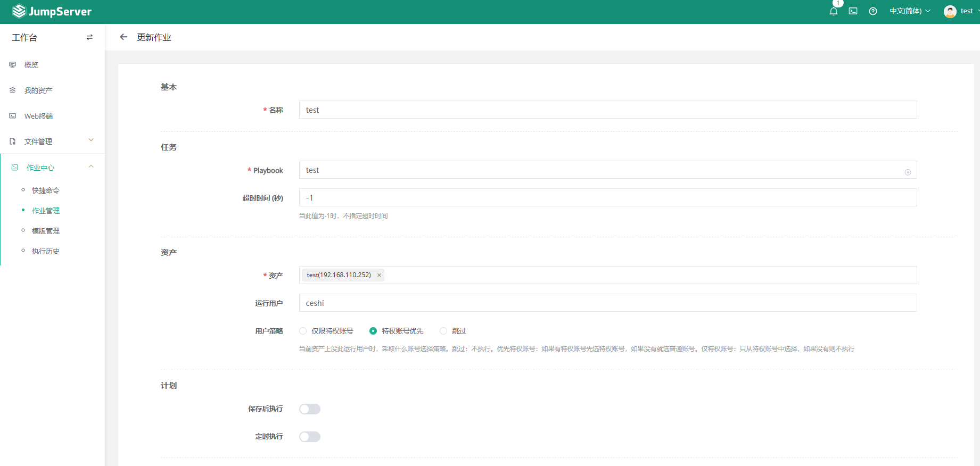Select the 仅限特权账号 radio option
Viewport: 980px width, 466px height.
pyautogui.click(x=303, y=331)
